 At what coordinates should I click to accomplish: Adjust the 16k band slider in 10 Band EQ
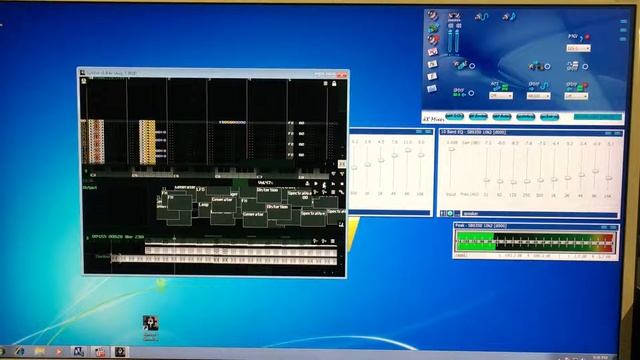(x=609, y=178)
